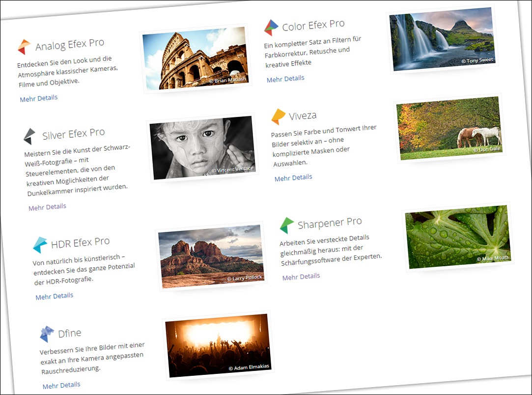Click the Color Efex Pro heading

313,25
